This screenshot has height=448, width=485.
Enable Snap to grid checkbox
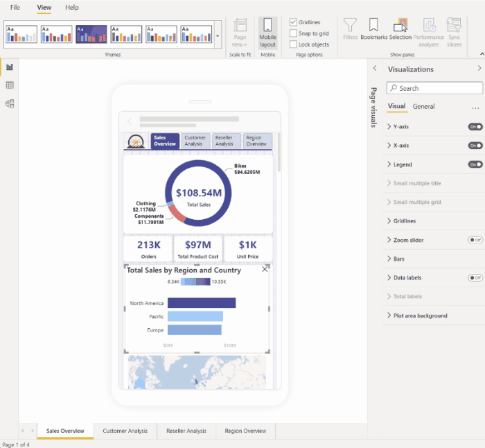[294, 33]
